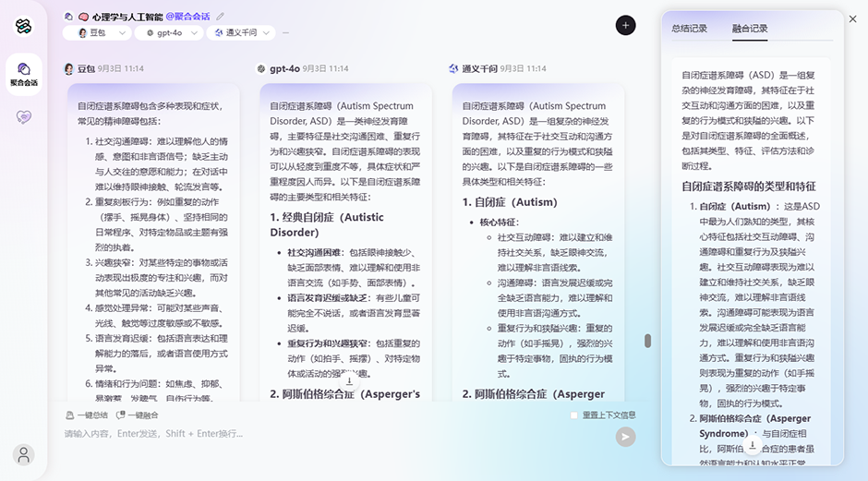
Task: Click the 豆包 avatar in the column header
Action: click(x=69, y=68)
